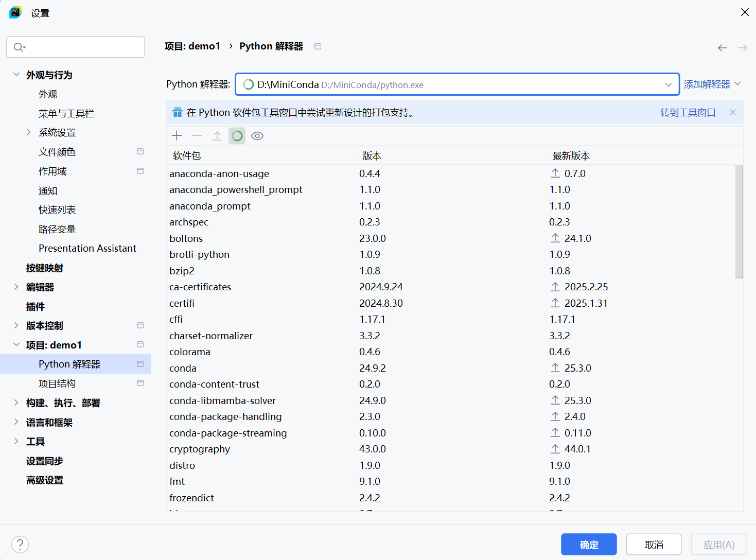Select the frozendict package row
Screen dimensions: 756x560
451,498
